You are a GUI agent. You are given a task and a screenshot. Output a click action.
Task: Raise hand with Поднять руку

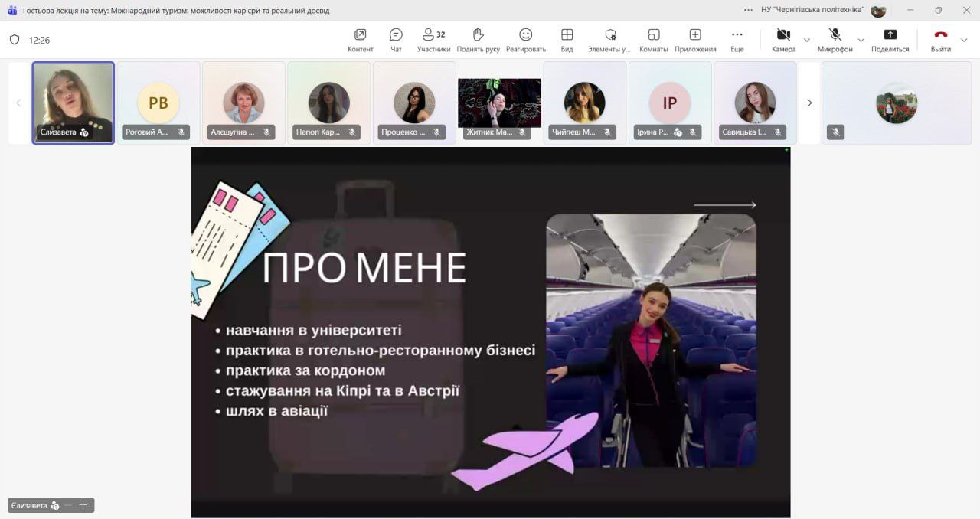click(478, 39)
